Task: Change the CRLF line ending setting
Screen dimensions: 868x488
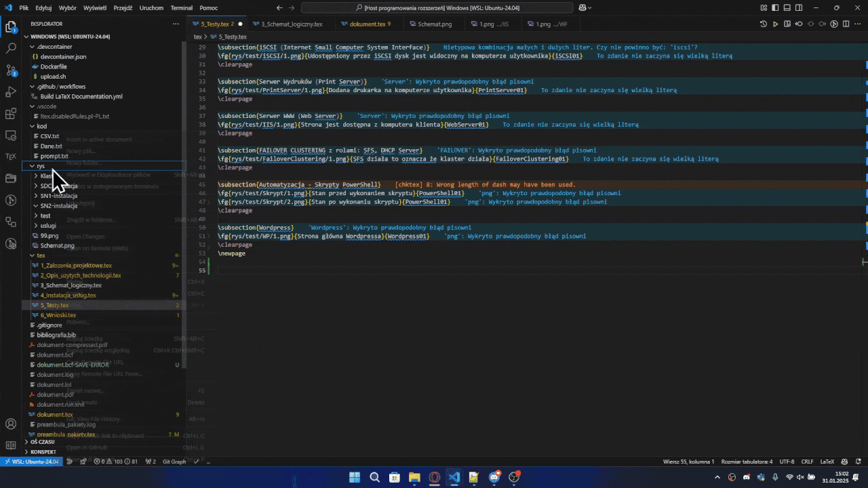Action: pyautogui.click(x=807, y=462)
